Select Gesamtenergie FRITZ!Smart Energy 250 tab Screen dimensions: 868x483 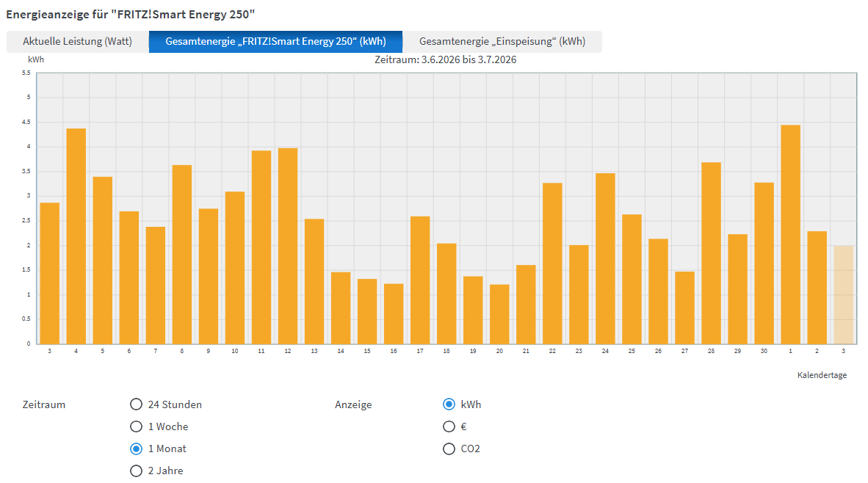(x=275, y=42)
